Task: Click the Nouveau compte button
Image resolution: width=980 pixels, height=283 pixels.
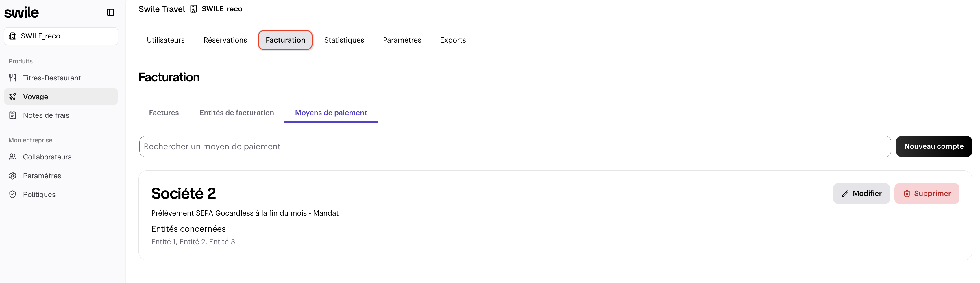Action: (x=933, y=147)
